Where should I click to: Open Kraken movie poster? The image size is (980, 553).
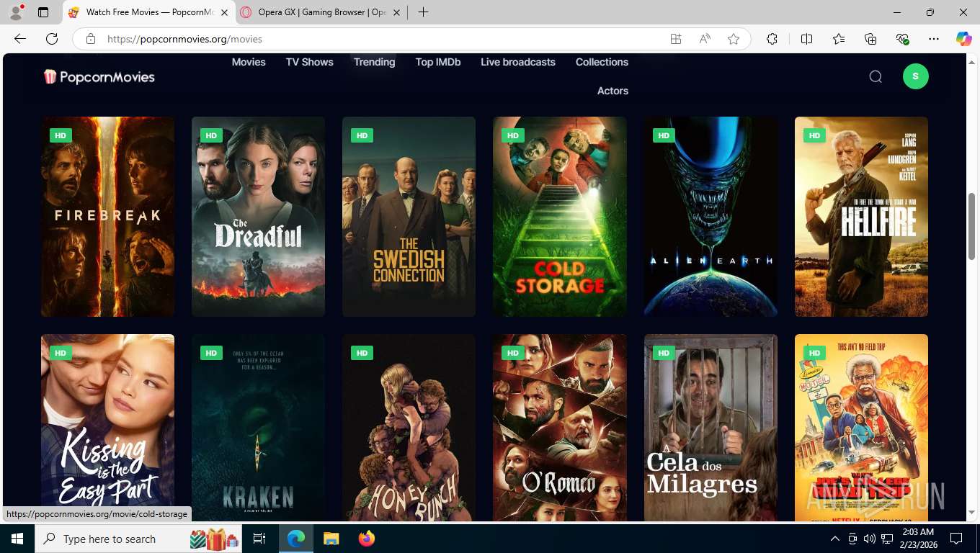(x=258, y=428)
